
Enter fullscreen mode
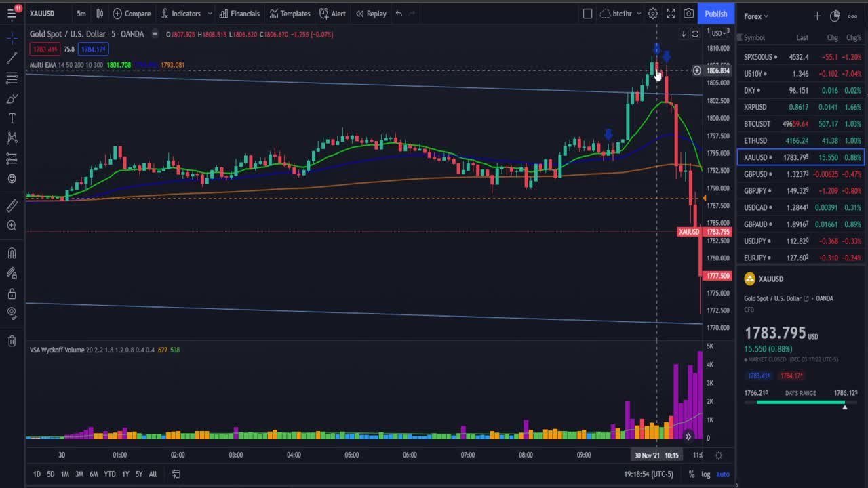coord(671,14)
